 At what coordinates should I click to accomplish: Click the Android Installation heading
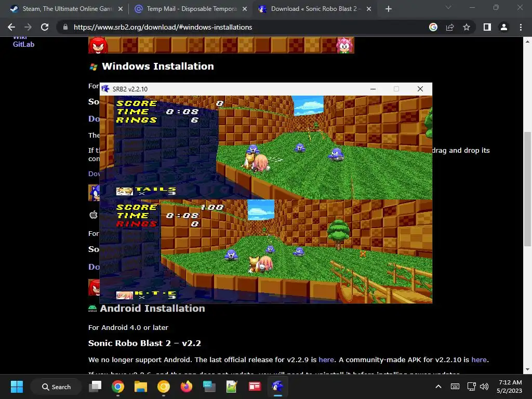tap(152, 309)
